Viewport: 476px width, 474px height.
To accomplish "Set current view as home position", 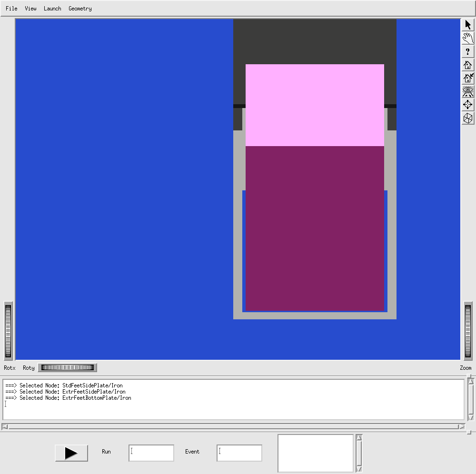I will pos(468,79).
